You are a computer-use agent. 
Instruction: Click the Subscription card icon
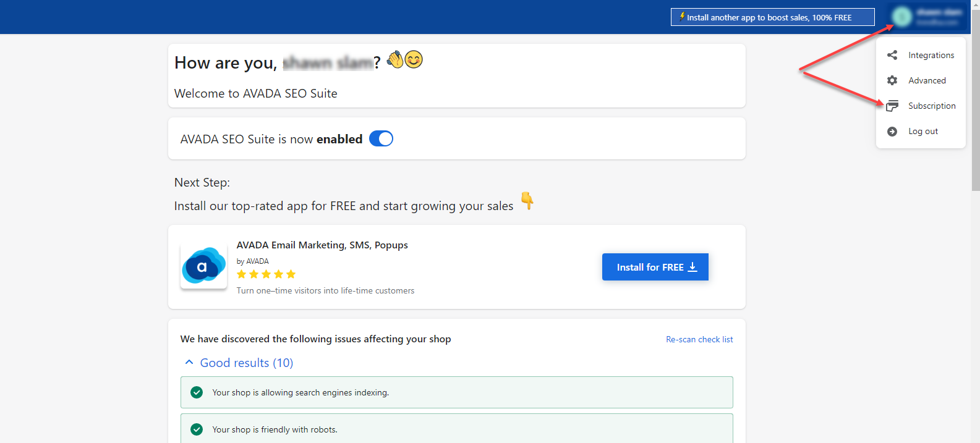tap(892, 106)
